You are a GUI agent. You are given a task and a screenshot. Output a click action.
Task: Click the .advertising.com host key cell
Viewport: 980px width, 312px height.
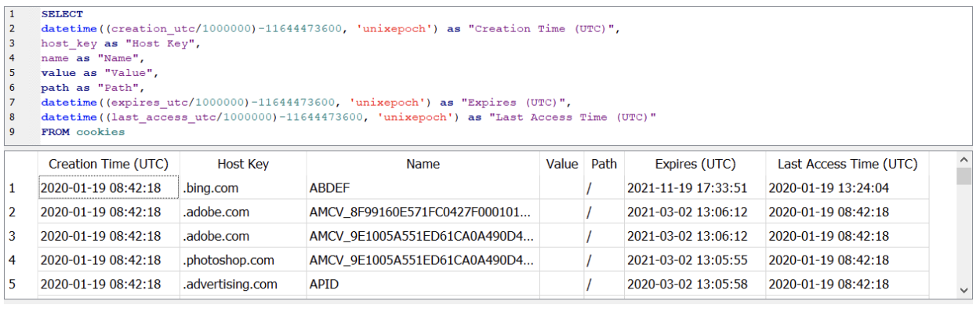[x=243, y=284]
